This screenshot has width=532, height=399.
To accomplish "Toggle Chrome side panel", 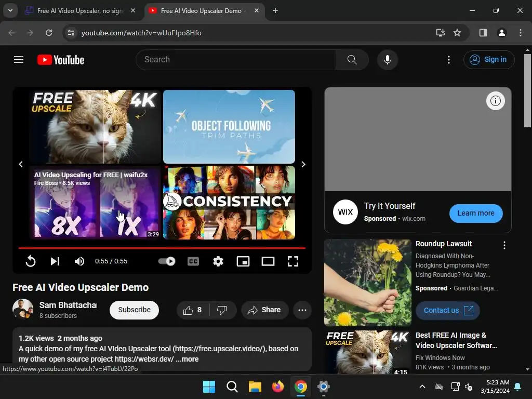I will [x=483, y=33].
